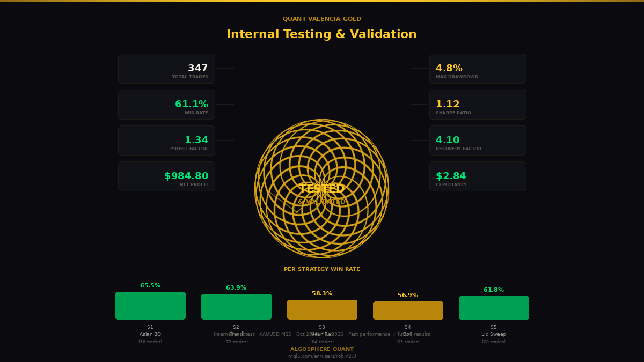
Task: Click the green S2 Trend win-rate bar
Action: (236, 307)
